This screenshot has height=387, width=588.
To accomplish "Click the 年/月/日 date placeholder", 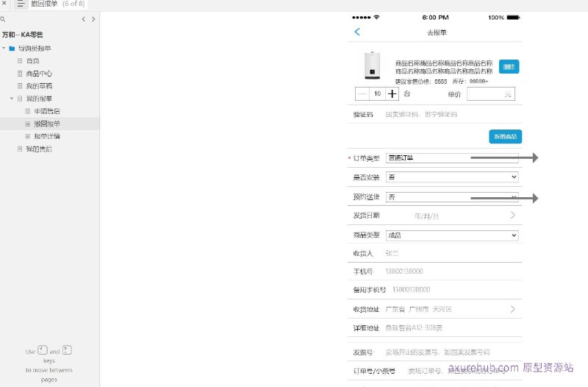I will pos(426,216).
